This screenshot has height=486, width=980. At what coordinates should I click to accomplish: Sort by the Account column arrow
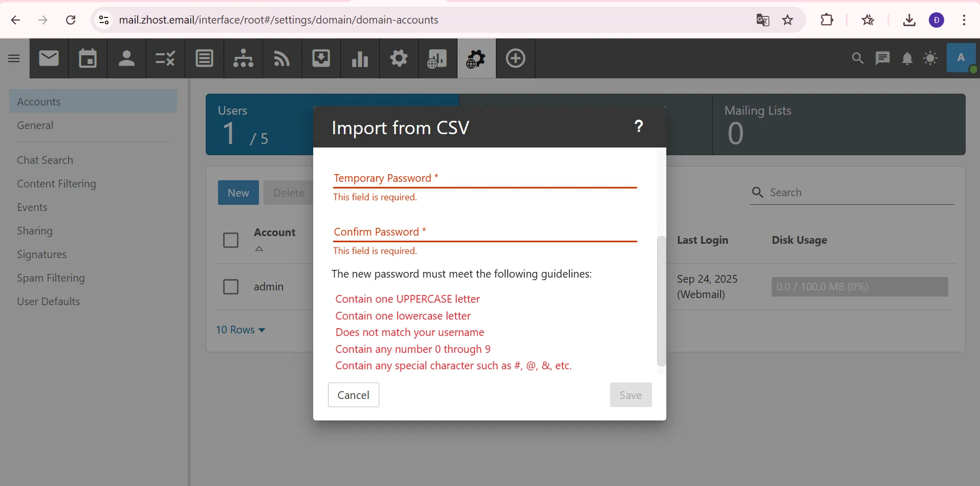(259, 249)
